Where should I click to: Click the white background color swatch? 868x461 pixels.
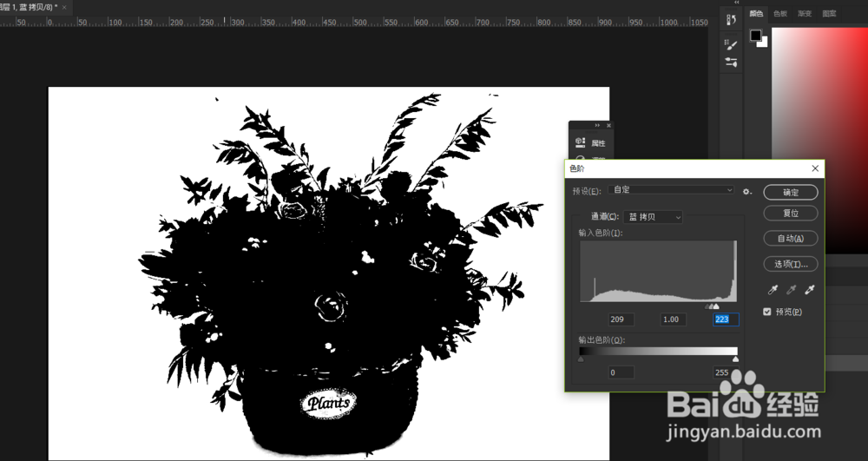pos(764,43)
